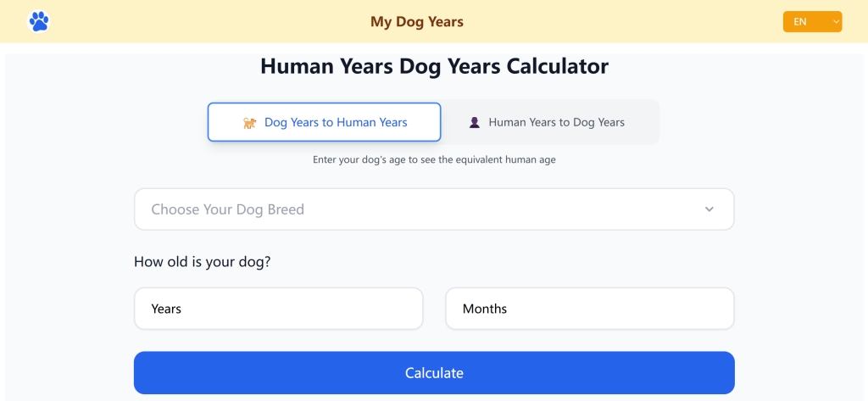Open the EN language dropdown
This screenshot has width=868, height=401.
[x=812, y=22]
